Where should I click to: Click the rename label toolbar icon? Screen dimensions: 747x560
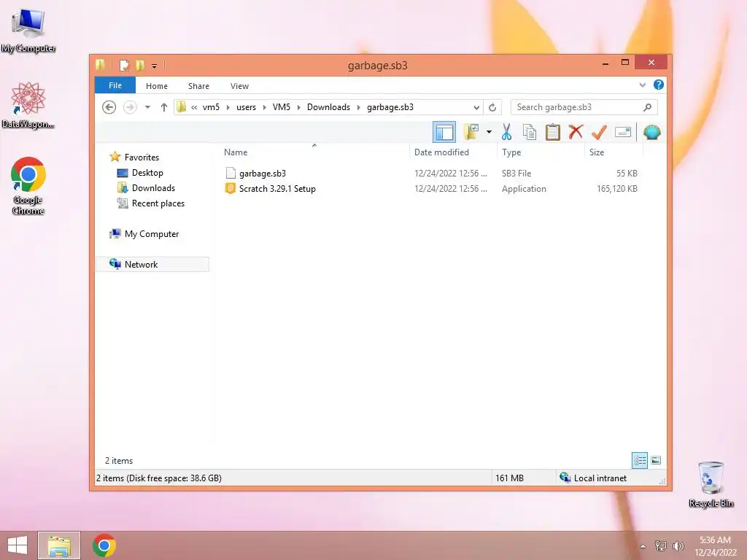(623, 132)
